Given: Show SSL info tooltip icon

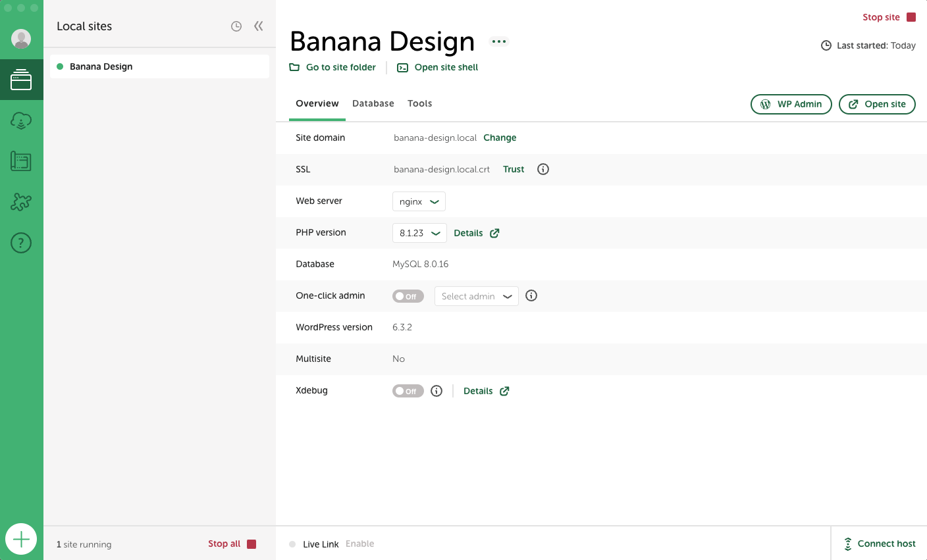Looking at the screenshot, I should coord(543,169).
